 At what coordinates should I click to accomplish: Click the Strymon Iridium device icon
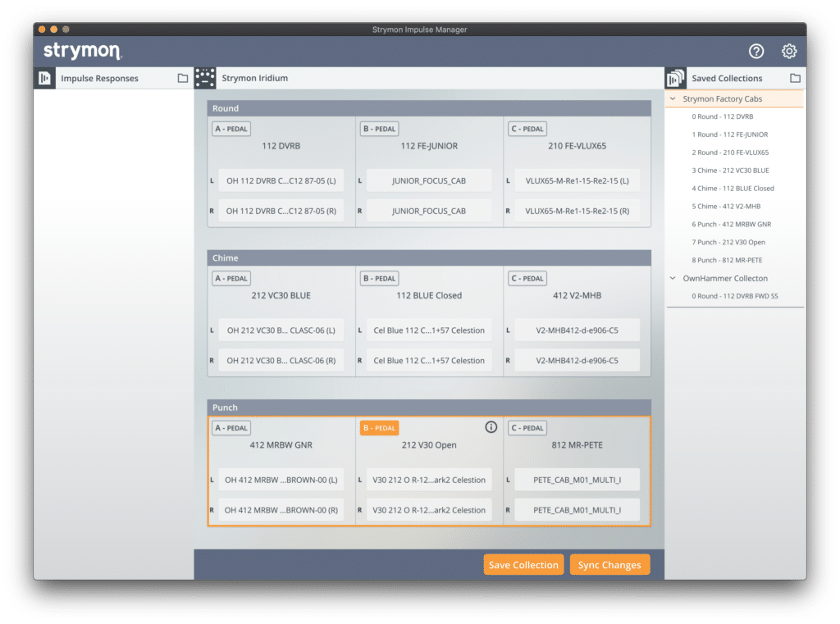point(204,78)
